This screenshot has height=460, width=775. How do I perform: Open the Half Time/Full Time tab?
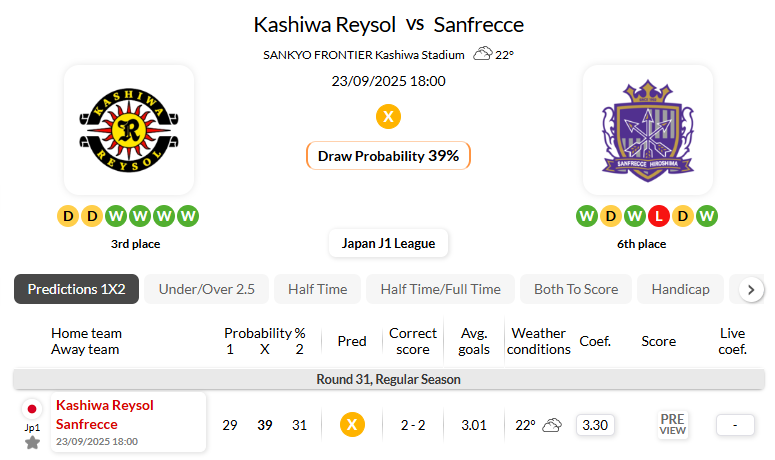[x=440, y=289]
